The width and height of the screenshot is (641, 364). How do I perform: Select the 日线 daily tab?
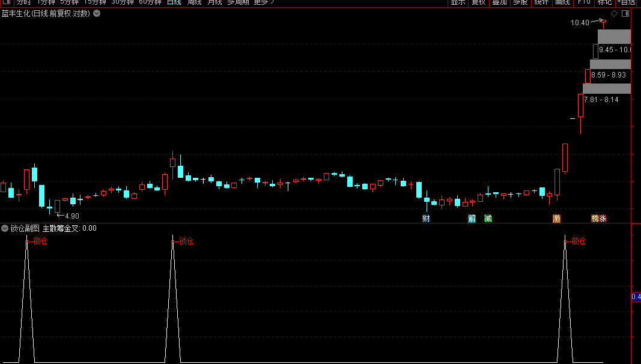click(x=174, y=2)
